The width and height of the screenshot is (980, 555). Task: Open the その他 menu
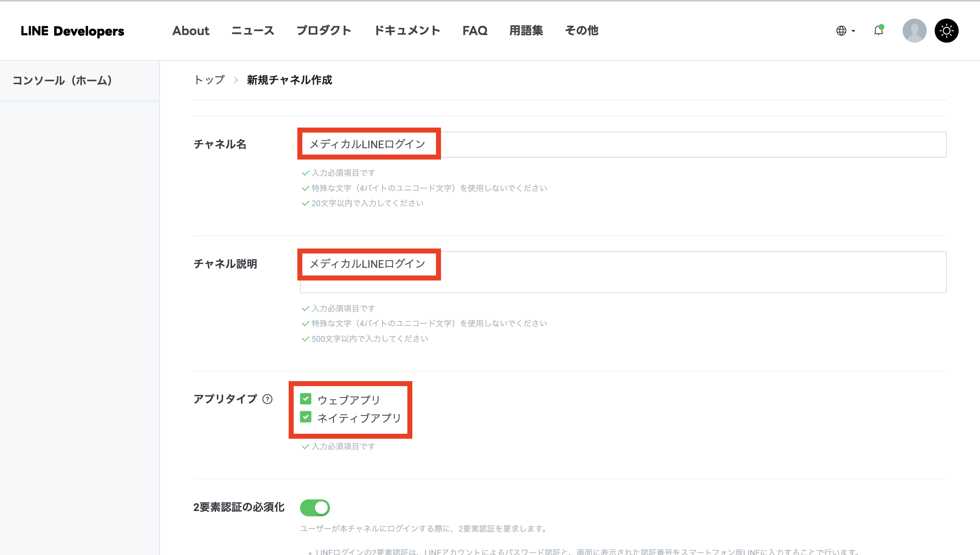click(581, 31)
